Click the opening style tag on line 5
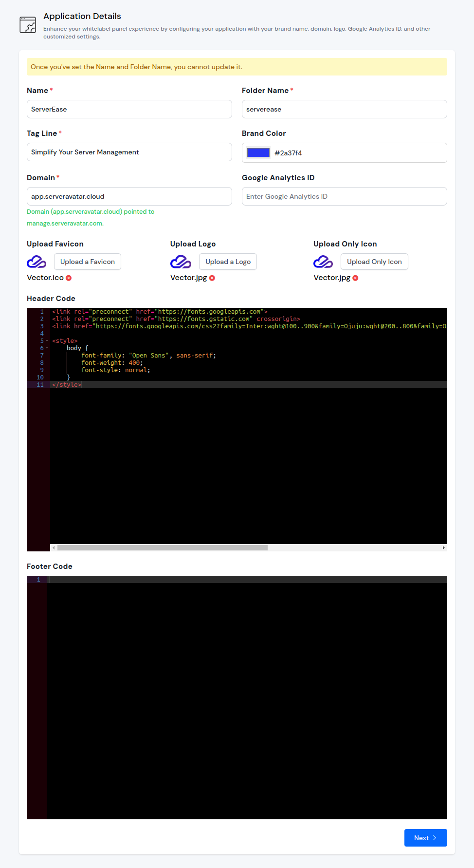Image resolution: width=474 pixels, height=868 pixels. point(65,341)
